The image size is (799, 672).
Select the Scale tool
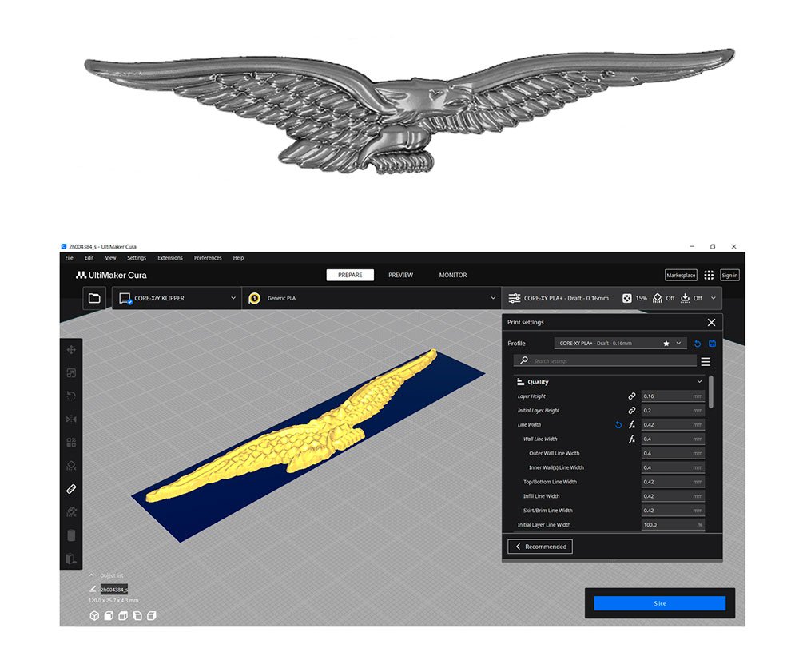(x=71, y=372)
